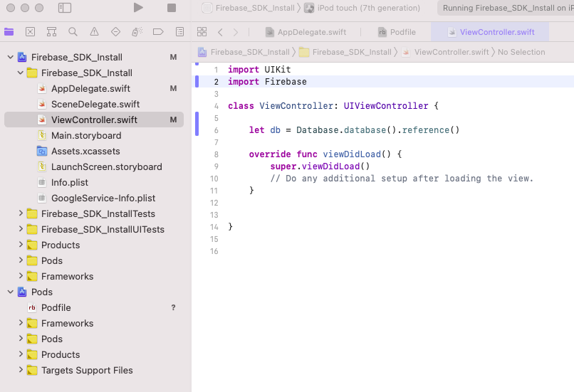Expand the first Products folder
The image size is (574, 392).
tap(21, 245)
